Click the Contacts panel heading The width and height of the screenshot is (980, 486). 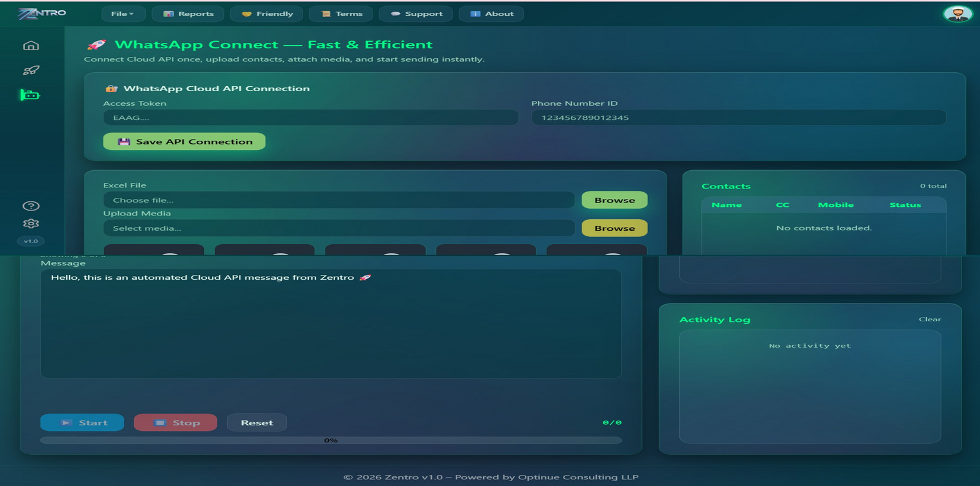pos(726,186)
